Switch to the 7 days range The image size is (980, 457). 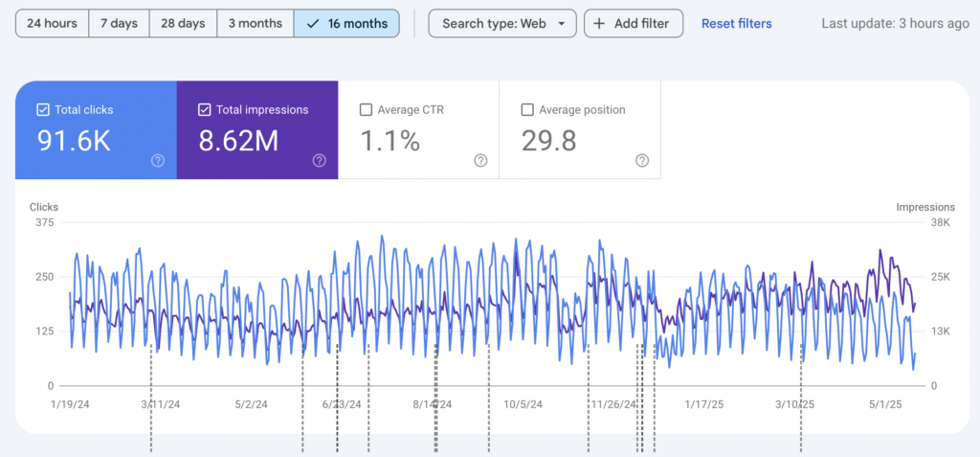tap(118, 23)
